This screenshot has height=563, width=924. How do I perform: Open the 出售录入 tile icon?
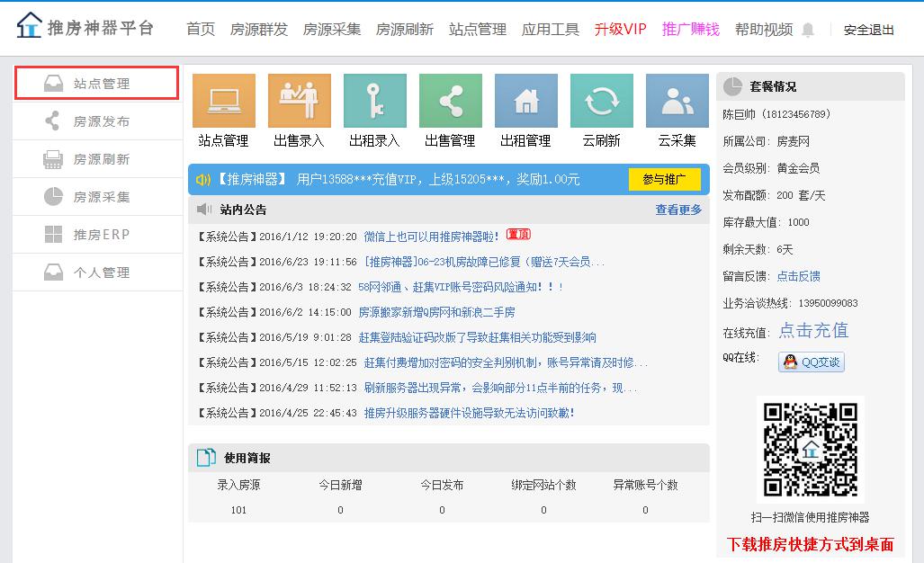[300, 101]
